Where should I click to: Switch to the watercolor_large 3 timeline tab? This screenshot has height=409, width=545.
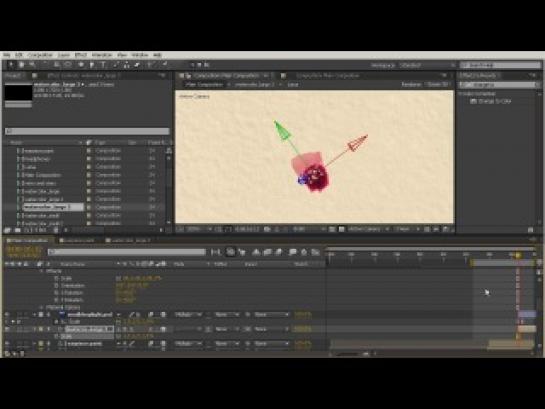pyautogui.click(x=129, y=240)
